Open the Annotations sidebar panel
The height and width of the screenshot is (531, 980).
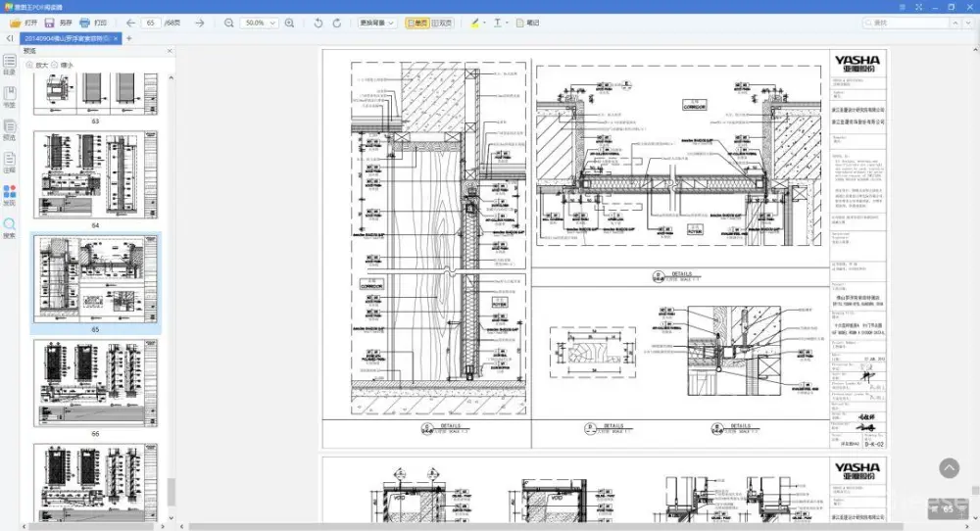point(9,159)
